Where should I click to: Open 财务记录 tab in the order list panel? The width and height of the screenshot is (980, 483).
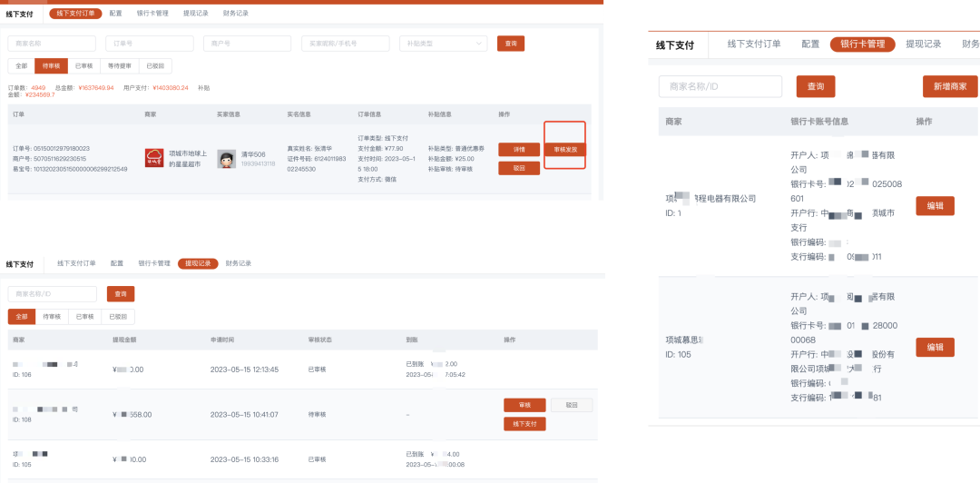click(236, 13)
